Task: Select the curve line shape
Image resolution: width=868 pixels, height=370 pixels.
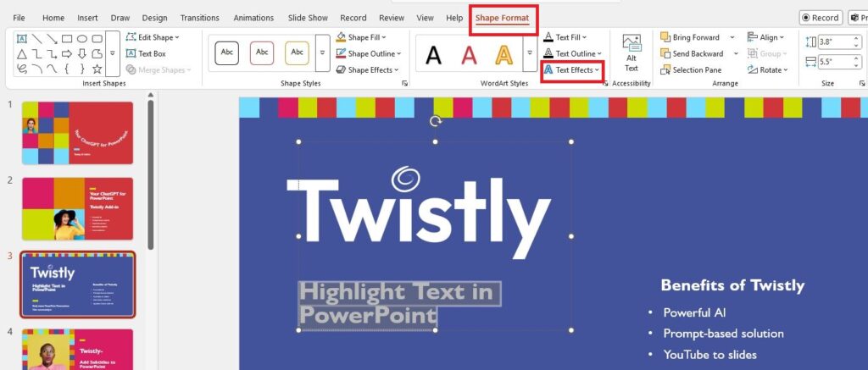Action: click(x=52, y=69)
